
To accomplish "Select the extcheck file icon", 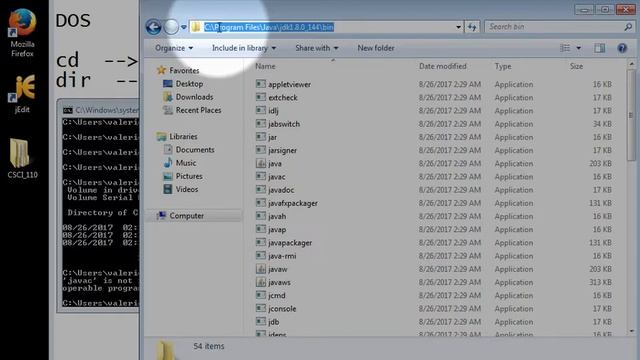I will [260, 97].
